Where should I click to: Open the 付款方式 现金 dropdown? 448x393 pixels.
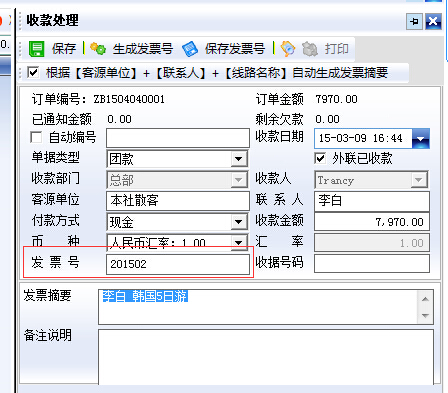click(239, 222)
